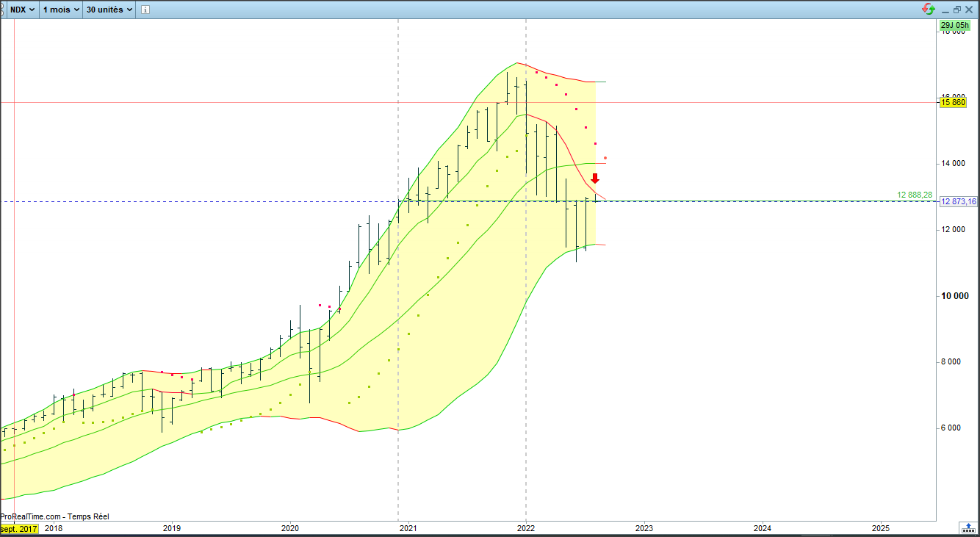Click the 2022 time axis label

(526, 528)
